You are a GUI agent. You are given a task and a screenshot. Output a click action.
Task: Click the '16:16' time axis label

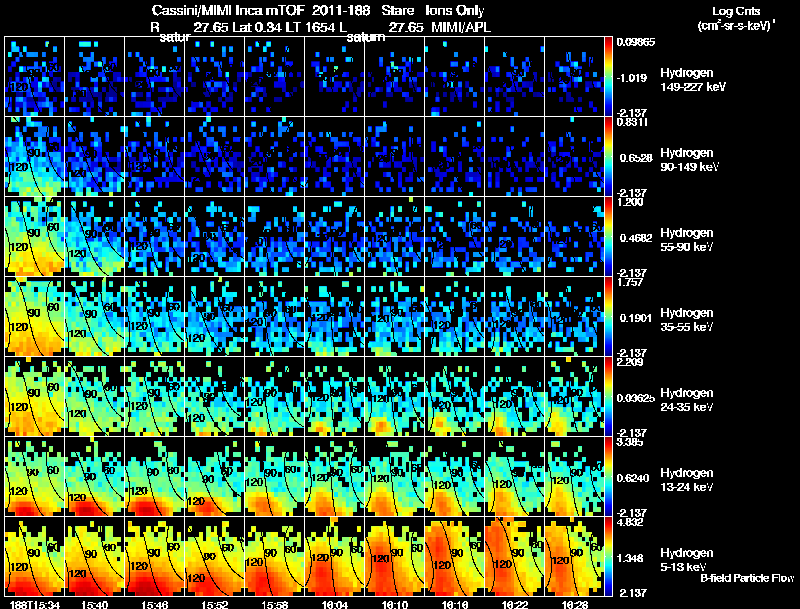(455, 604)
